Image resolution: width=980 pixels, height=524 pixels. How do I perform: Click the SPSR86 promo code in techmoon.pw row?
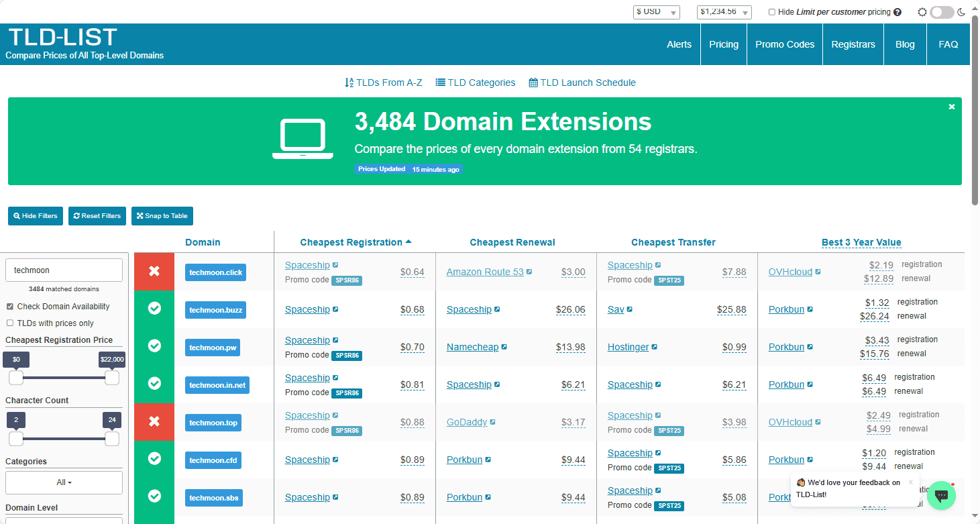coord(347,356)
